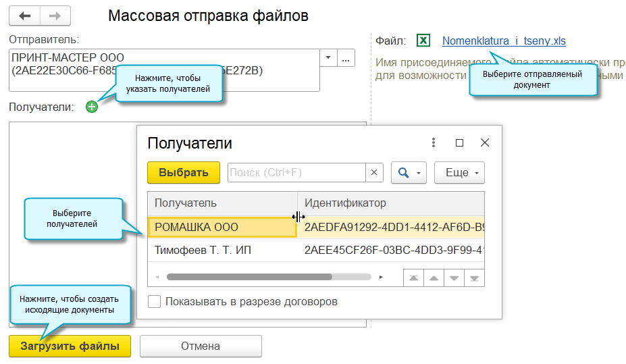Jump to the first list row
The image size is (626, 364).
pos(413,277)
